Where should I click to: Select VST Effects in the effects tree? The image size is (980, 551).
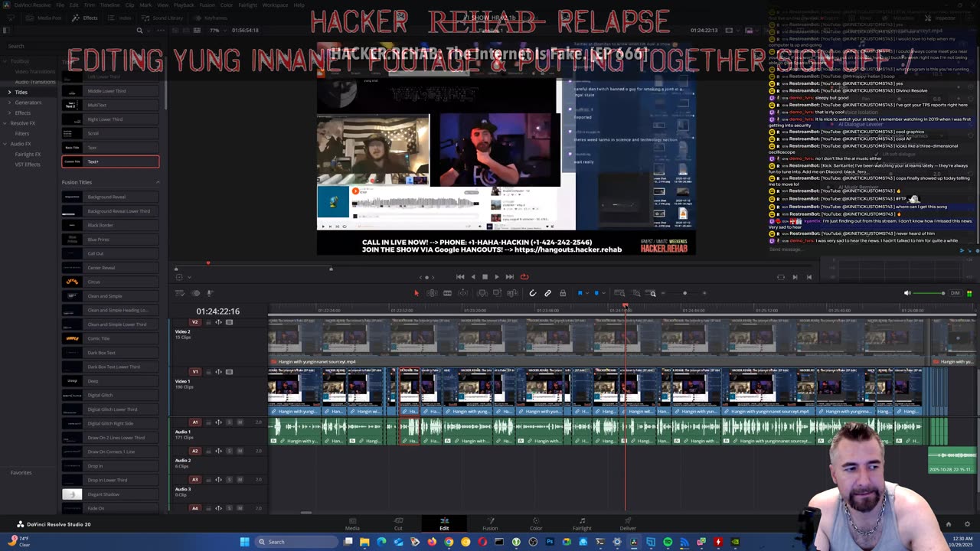point(28,165)
